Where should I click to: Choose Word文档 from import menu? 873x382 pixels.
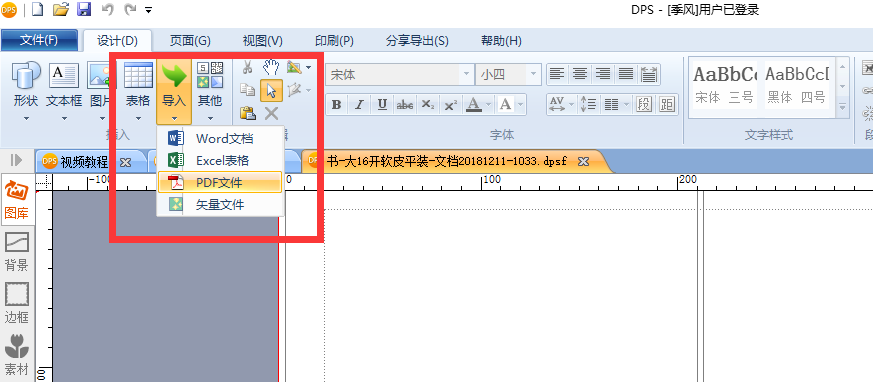tap(220, 138)
